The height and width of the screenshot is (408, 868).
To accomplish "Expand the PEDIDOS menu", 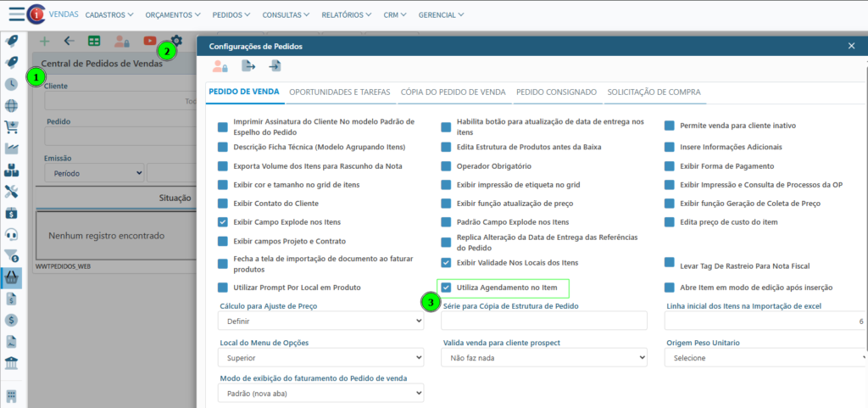I will pyautogui.click(x=231, y=15).
